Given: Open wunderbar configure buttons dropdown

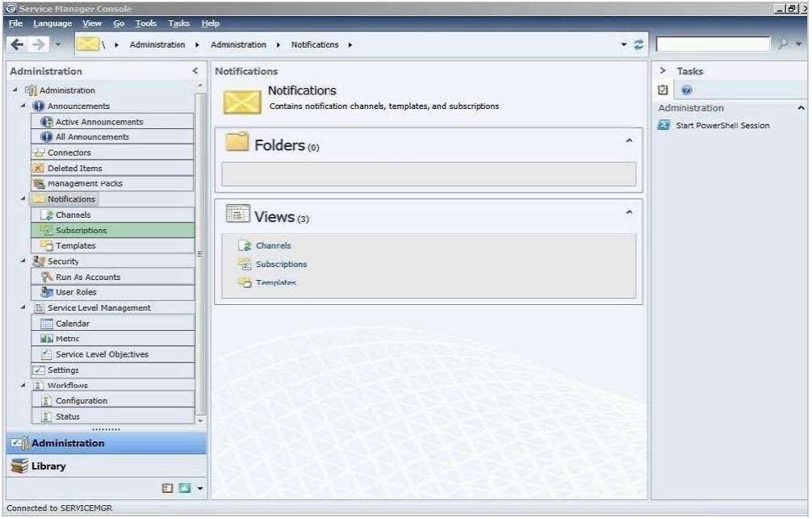Looking at the screenshot, I should [x=200, y=488].
